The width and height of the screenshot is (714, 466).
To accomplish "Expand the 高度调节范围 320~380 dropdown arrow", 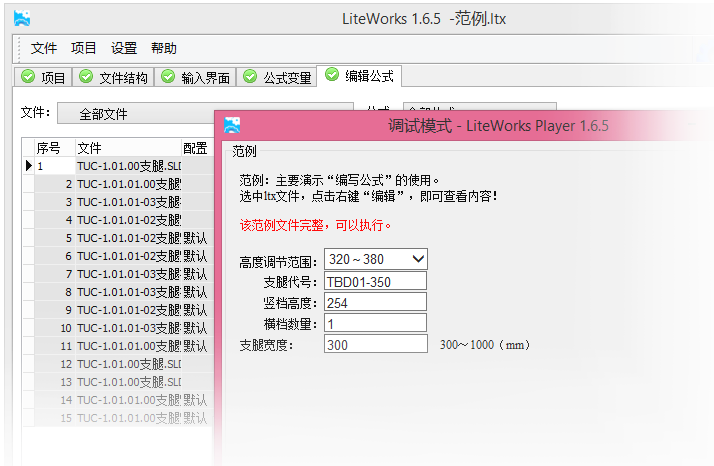I will coord(418,259).
